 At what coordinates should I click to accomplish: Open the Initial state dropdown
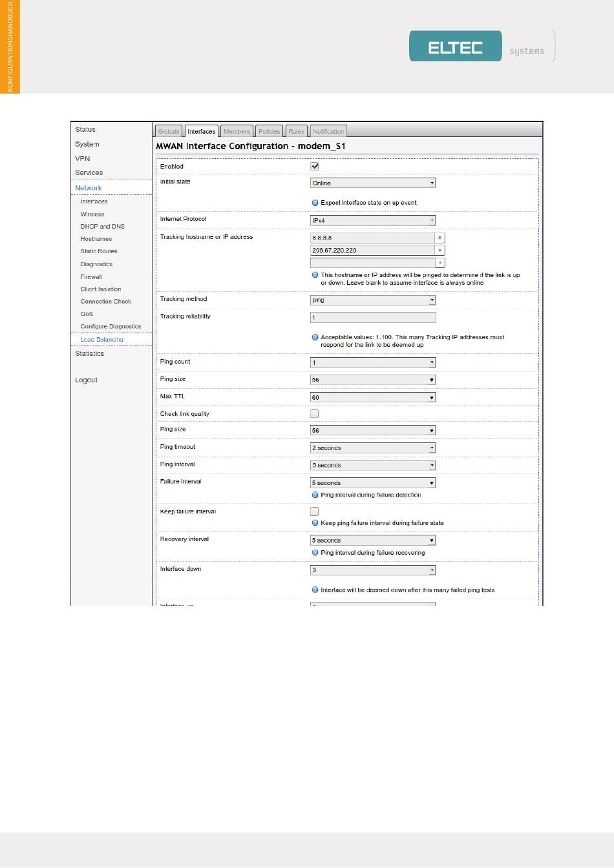373,183
